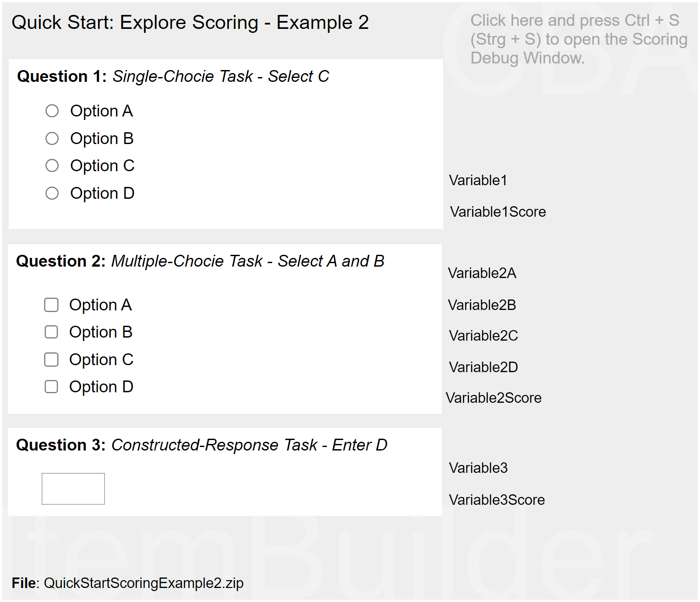The width and height of the screenshot is (700, 602).
Task: Enable the Option C checkbox in Question 2
Action: point(51,360)
